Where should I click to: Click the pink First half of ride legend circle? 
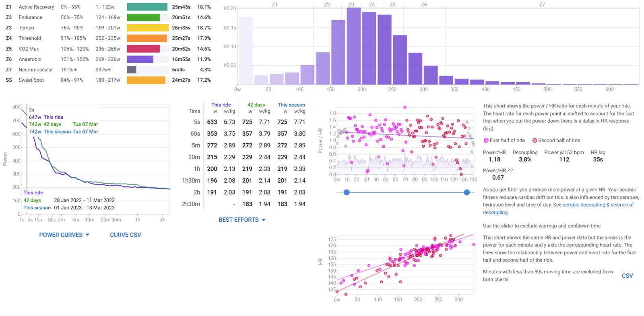tap(486, 140)
